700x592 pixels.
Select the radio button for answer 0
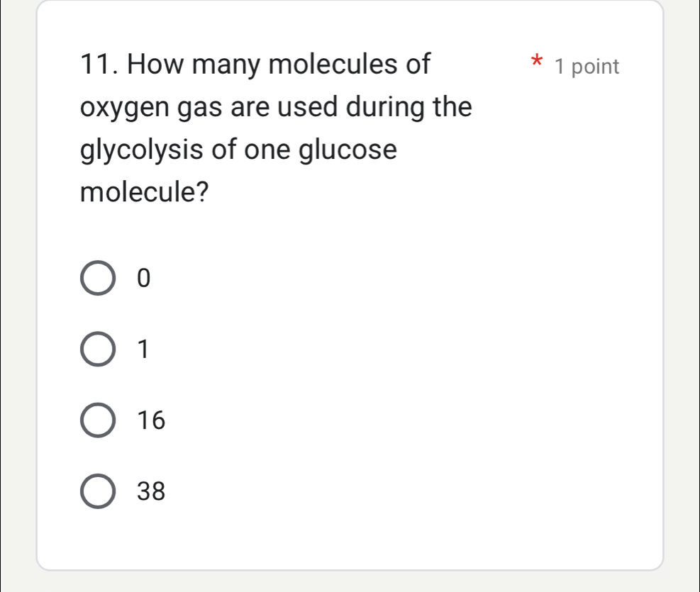click(98, 278)
